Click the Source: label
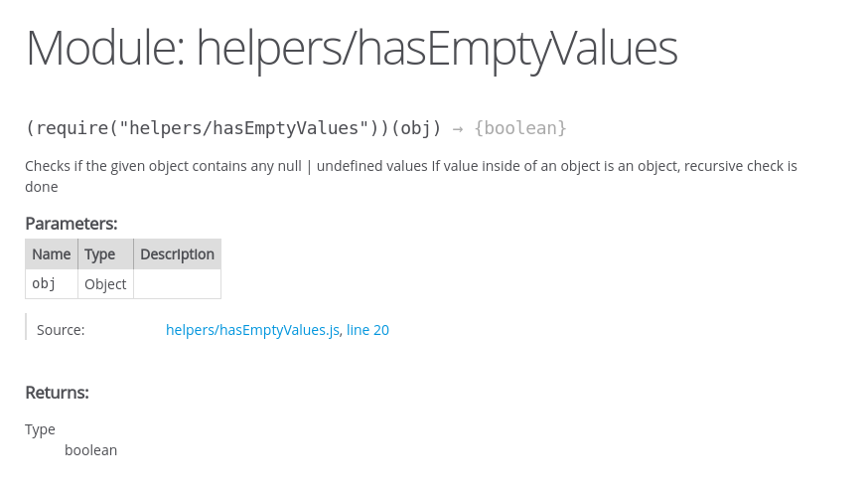 click(61, 330)
